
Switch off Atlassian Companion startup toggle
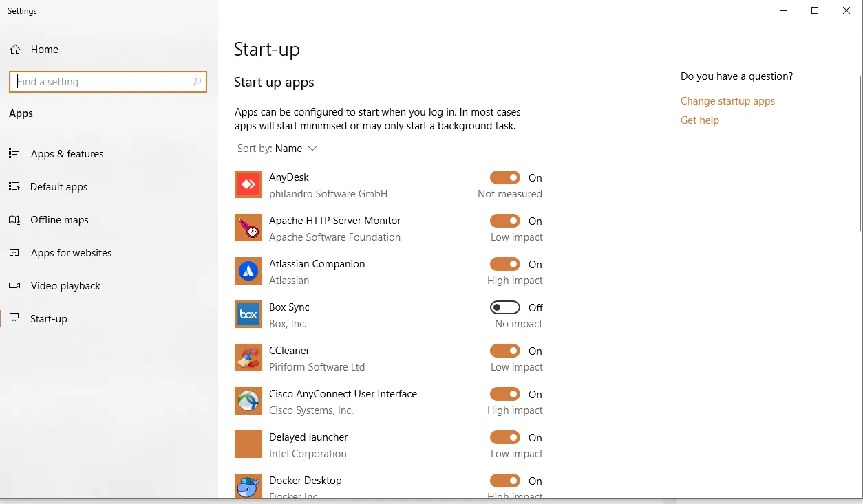[x=505, y=264]
